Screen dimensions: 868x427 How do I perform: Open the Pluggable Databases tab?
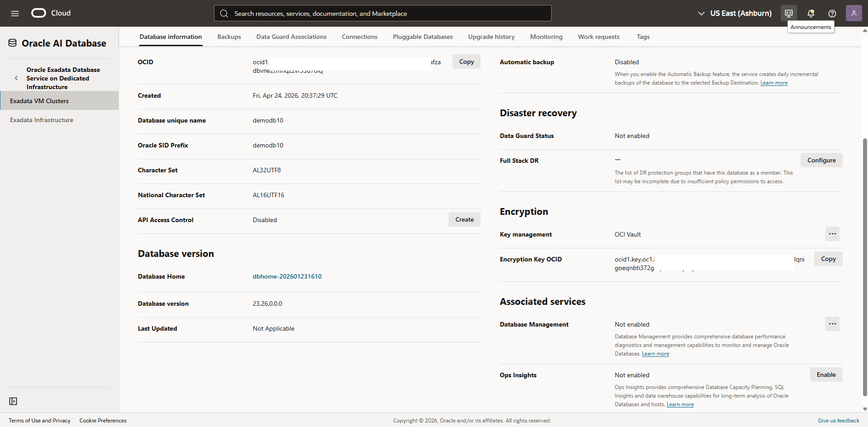click(x=423, y=37)
